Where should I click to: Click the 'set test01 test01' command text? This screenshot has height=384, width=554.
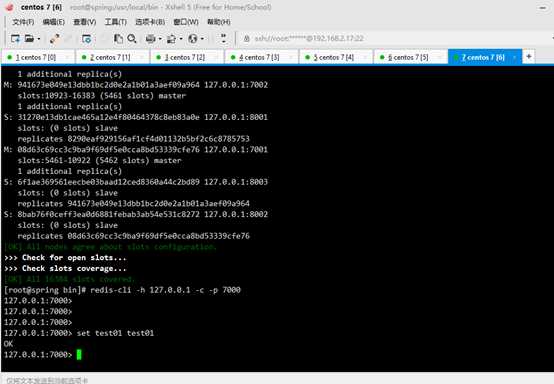click(115, 333)
